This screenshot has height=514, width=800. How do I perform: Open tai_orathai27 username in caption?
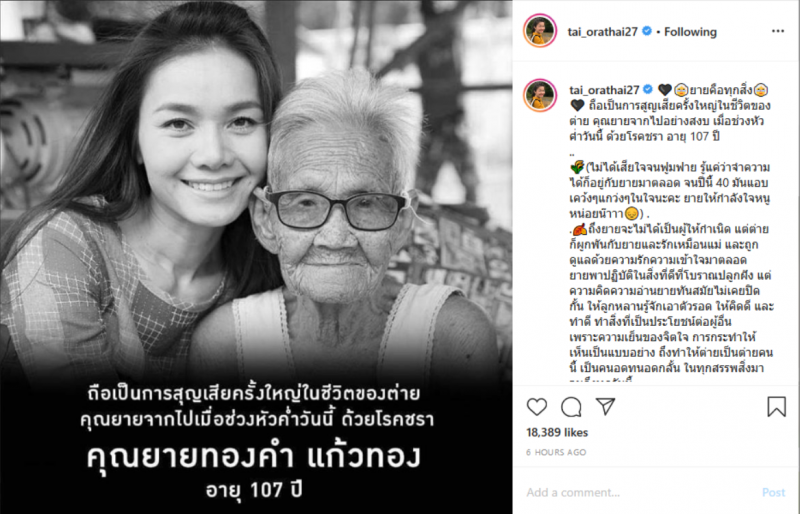[604, 90]
